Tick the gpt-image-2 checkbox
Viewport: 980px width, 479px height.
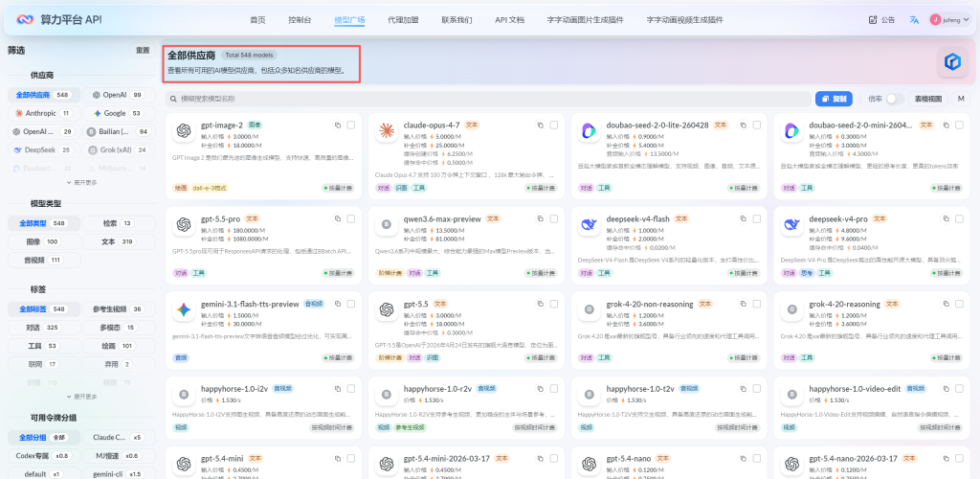[351, 125]
